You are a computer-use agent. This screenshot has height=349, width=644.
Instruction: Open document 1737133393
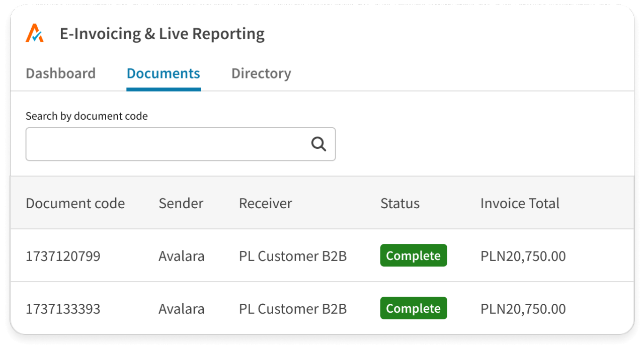click(x=63, y=308)
